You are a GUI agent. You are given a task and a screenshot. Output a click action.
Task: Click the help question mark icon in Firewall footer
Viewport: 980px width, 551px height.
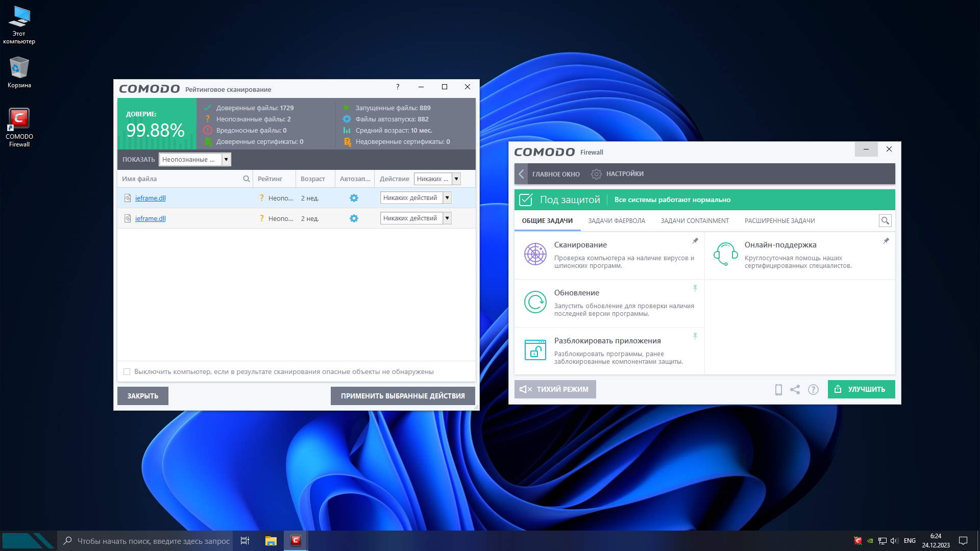pos(813,390)
